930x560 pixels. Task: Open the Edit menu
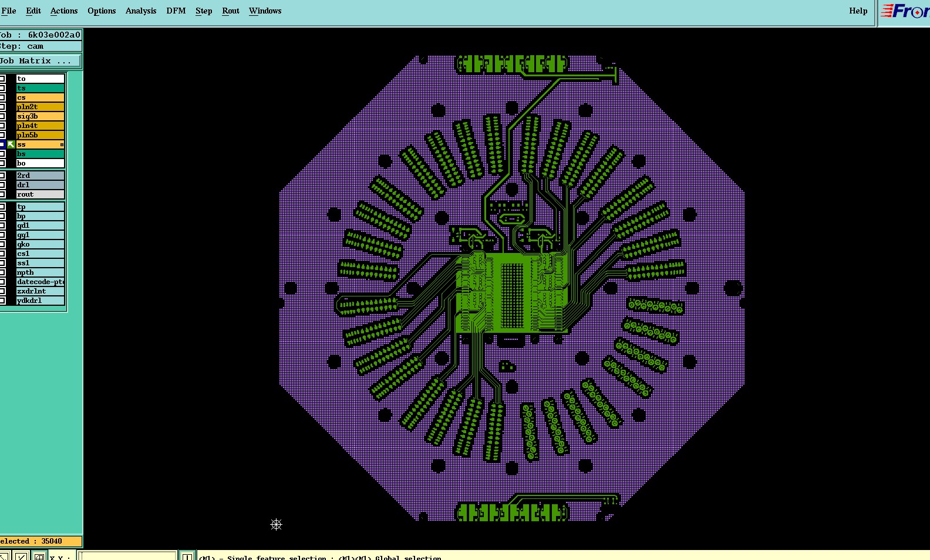(x=33, y=11)
